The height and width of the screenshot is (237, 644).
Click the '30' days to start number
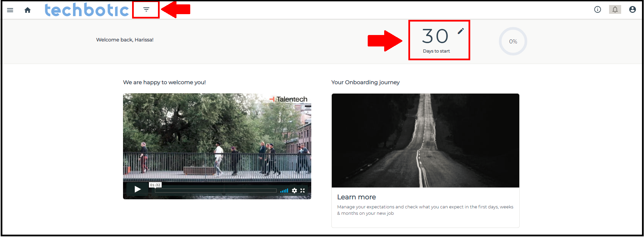pyautogui.click(x=435, y=36)
